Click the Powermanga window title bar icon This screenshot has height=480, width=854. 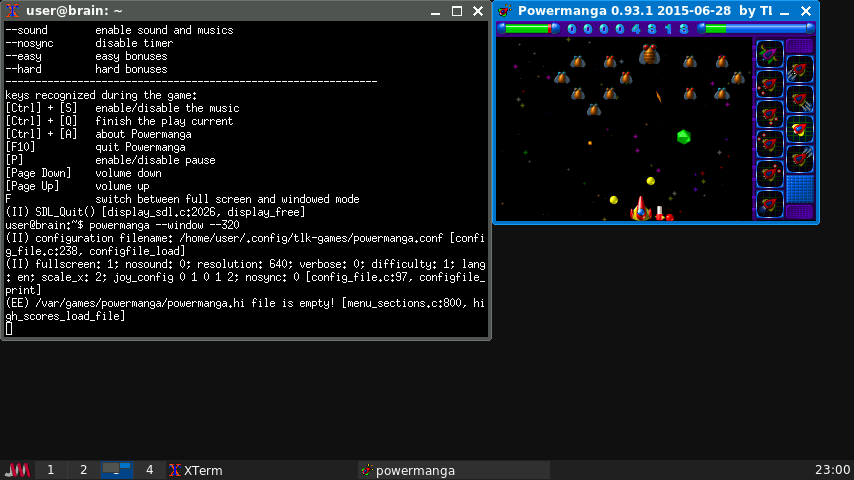point(505,11)
